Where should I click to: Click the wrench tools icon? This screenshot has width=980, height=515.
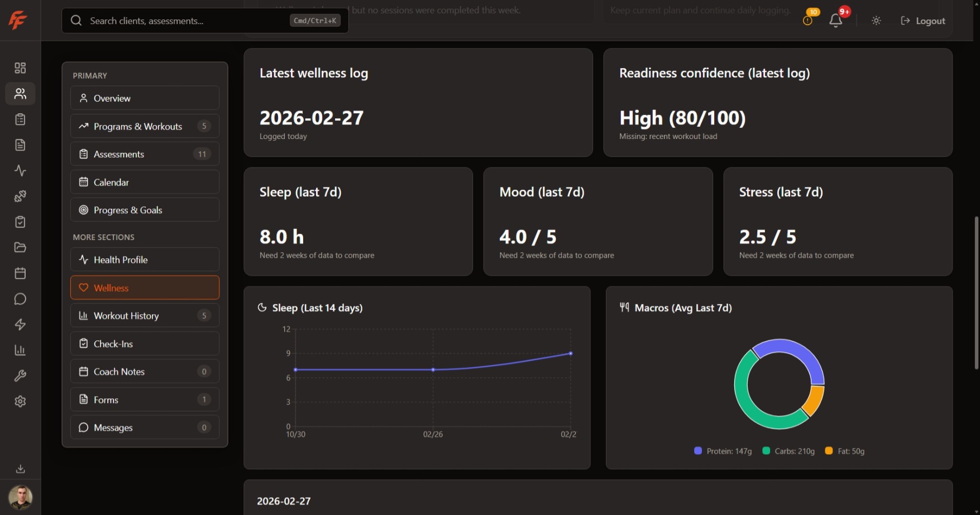[x=20, y=376]
